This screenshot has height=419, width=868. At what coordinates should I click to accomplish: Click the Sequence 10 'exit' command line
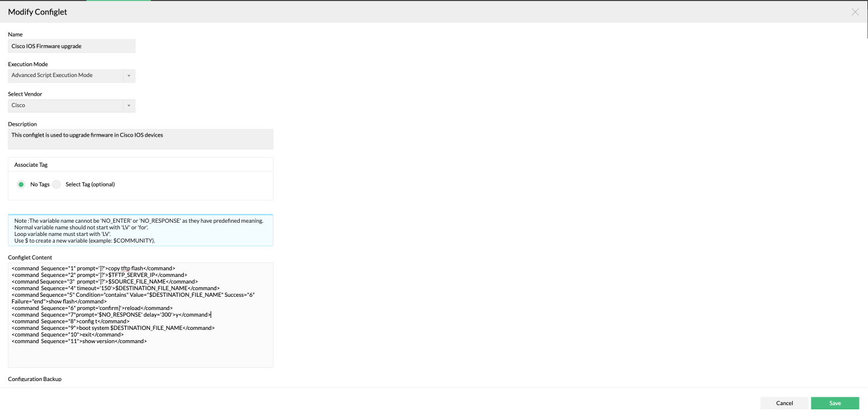[67, 335]
